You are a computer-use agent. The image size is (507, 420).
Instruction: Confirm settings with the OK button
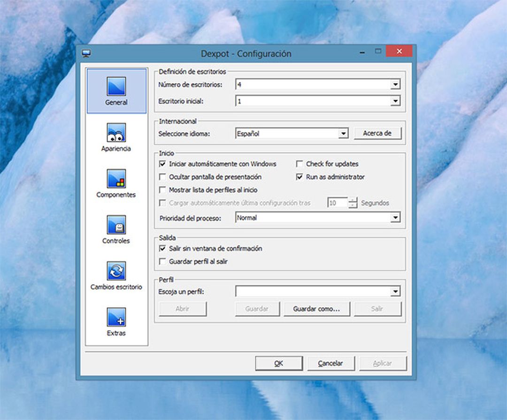tap(278, 363)
